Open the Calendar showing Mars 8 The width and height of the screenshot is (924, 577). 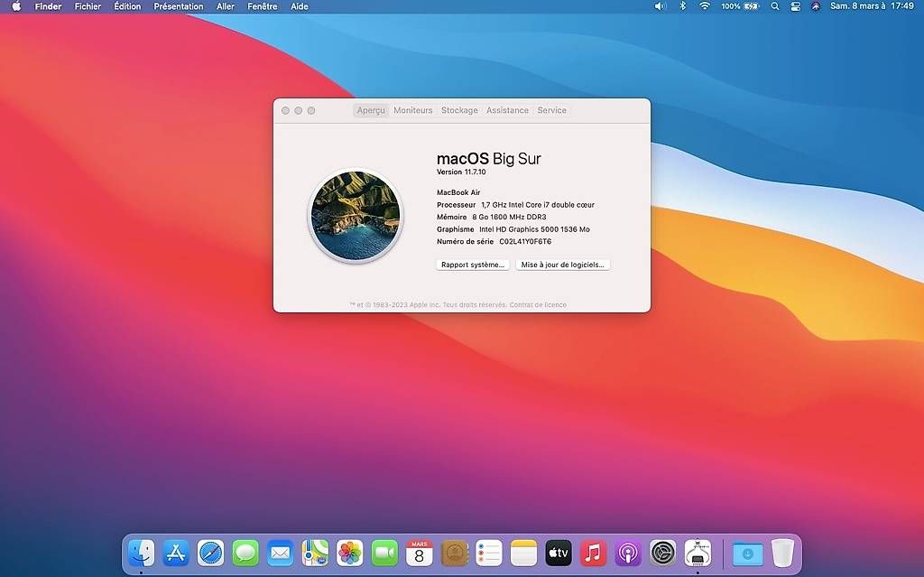419,554
